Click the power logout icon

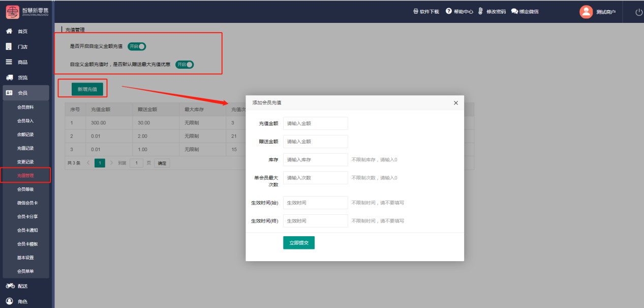click(639, 12)
